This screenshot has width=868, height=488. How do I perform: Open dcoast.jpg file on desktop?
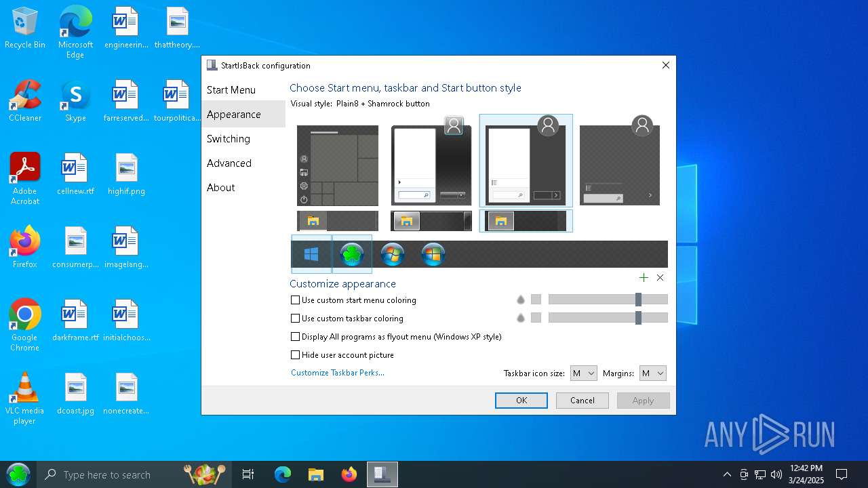click(75, 394)
